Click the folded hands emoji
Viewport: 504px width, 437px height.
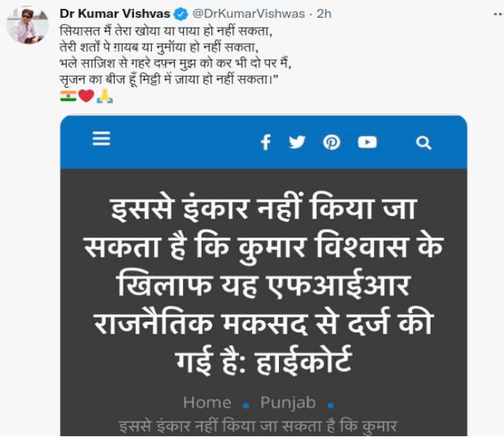[105, 97]
